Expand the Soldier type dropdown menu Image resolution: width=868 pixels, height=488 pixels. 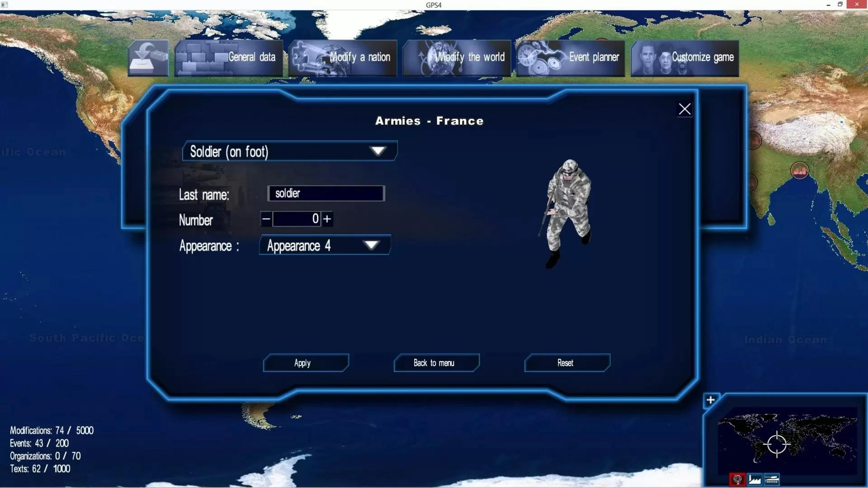(x=378, y=152)
